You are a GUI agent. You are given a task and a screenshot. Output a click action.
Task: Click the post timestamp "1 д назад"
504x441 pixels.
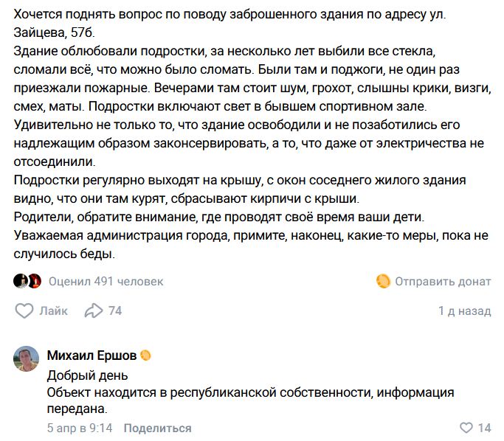464,311
